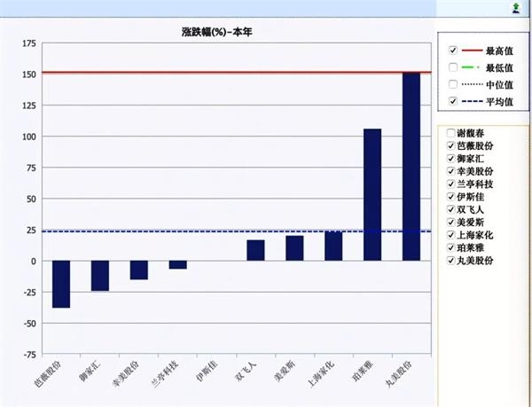Image resolution: width=532 pixels, height=407 pixels.
Task: Uncheck the 平均值 checkbox
Action: 453,101
